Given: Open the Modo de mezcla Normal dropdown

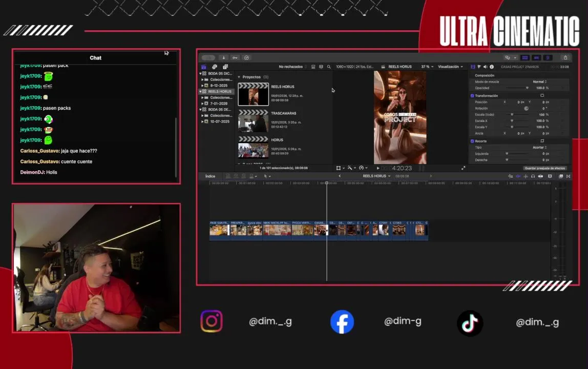Looking at the screenshot, I should click(540, 81).
